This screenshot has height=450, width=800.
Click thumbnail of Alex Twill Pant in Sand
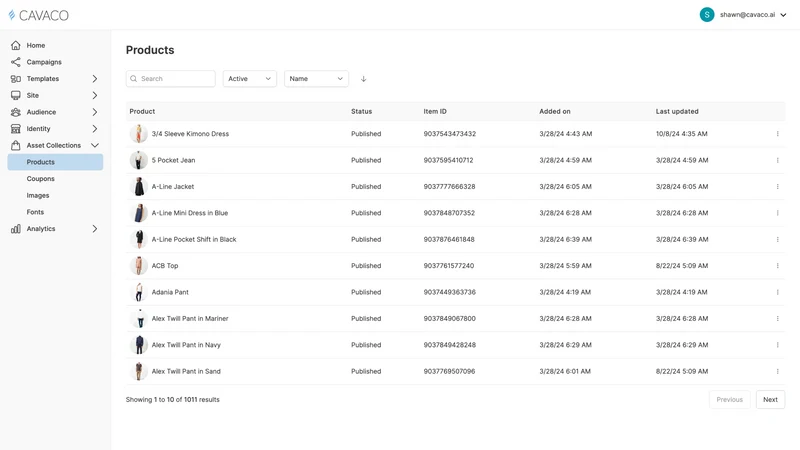139,371
